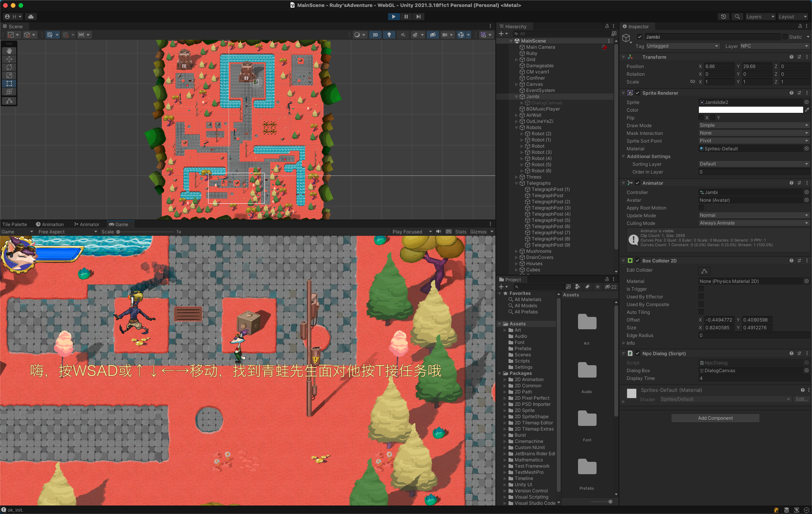Click the Step frame button
812x514 pixels.
coord(418,17)
